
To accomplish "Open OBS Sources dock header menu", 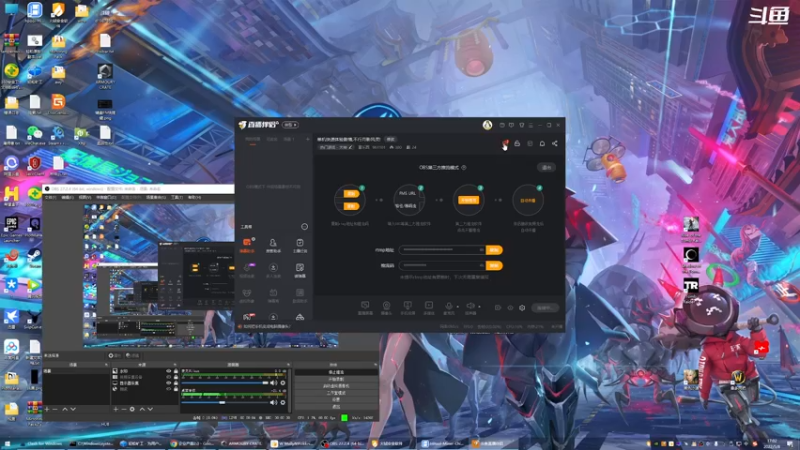I will click(x=175, y=365).
